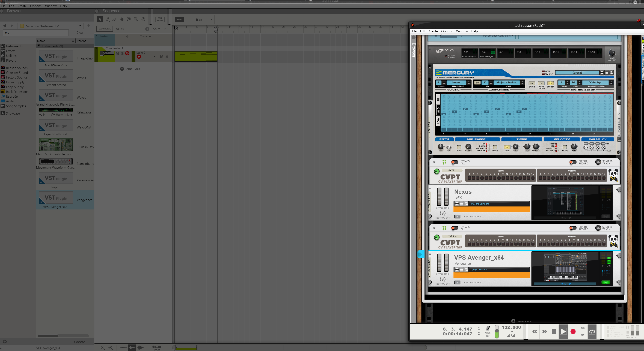Choose the Eraser tool in Sequencer toolbar
The height and width of the screenshot is (351, 644).
pyautogui.click(x=114, y=19)
